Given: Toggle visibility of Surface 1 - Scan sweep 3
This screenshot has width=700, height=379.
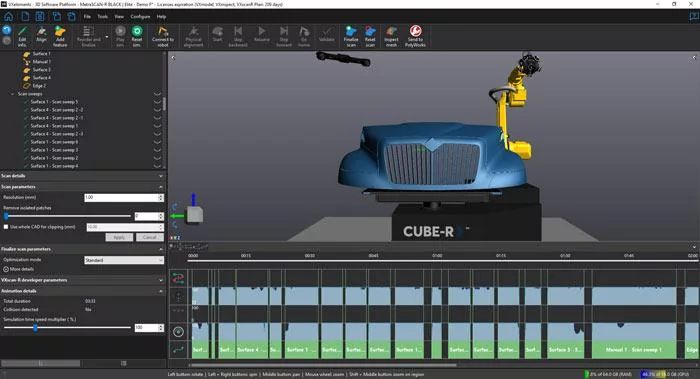Looking at the screenshot, I should coord(157,150).
